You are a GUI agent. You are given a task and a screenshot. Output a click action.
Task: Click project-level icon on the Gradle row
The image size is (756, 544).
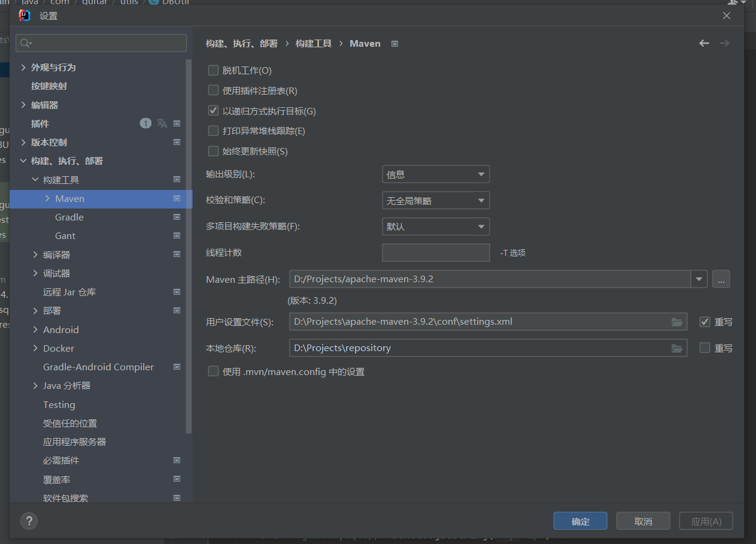[177, 217]
